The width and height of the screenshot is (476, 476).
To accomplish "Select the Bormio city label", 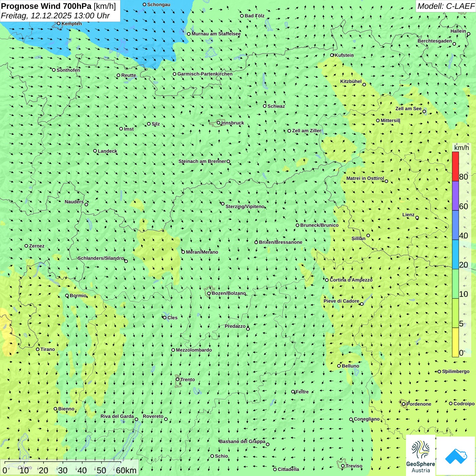I will (78, 295).
